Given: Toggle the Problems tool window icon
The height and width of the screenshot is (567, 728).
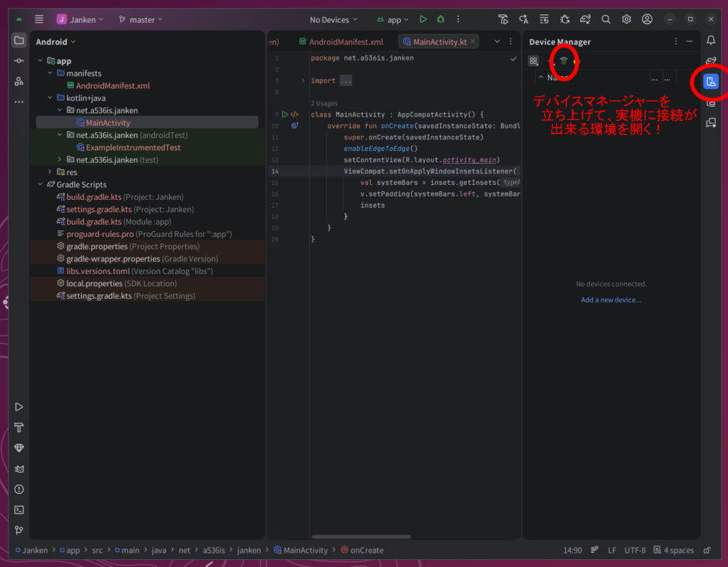Looking at the screenshot, I should coord(19,489).
